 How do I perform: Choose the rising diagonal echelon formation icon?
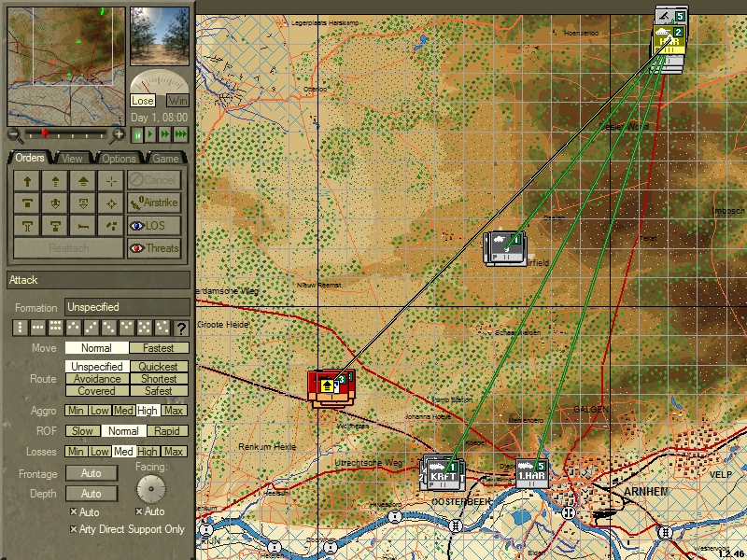click(92, 328)
